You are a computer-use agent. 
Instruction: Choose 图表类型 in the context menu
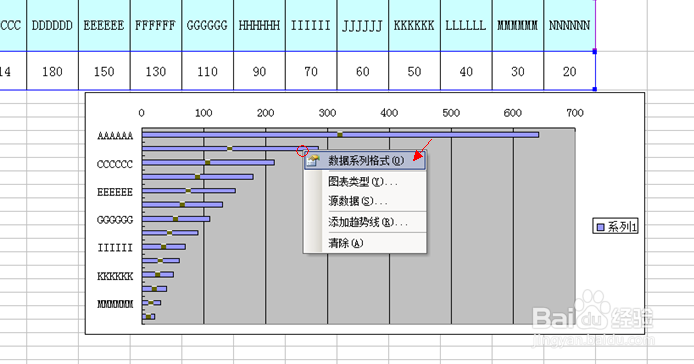pos(365,182)
